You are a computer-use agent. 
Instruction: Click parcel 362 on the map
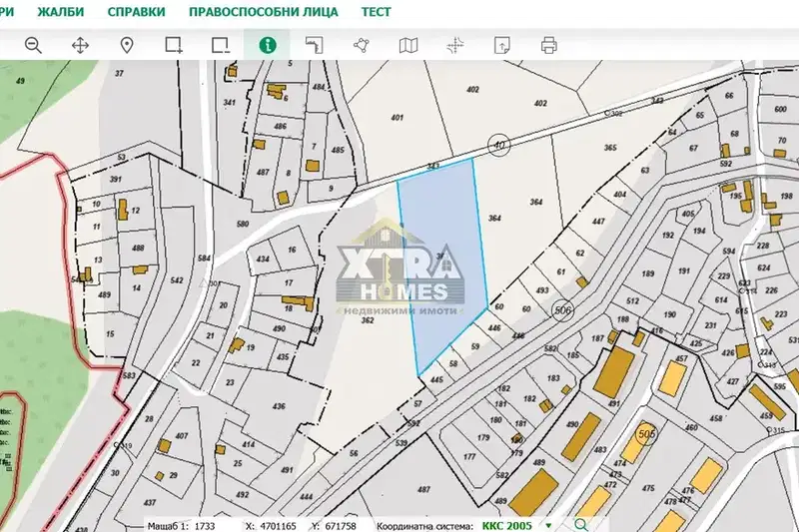point(368,320)
